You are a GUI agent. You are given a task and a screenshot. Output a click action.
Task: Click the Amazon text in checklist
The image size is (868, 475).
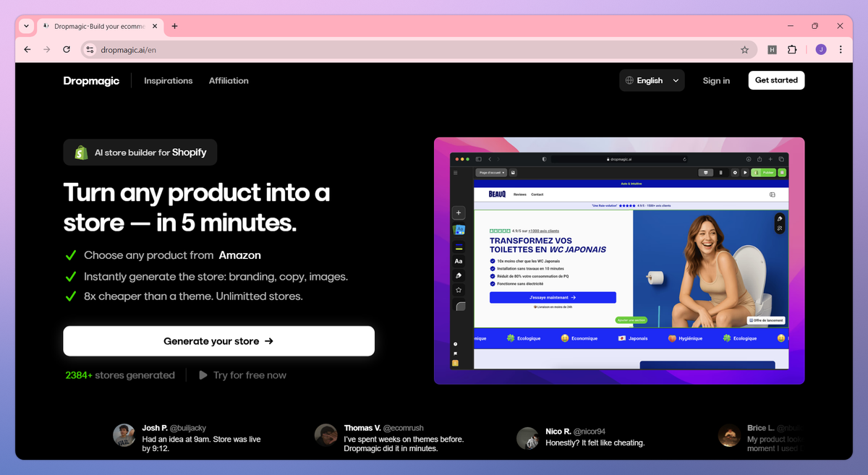[x=240, y=255]
